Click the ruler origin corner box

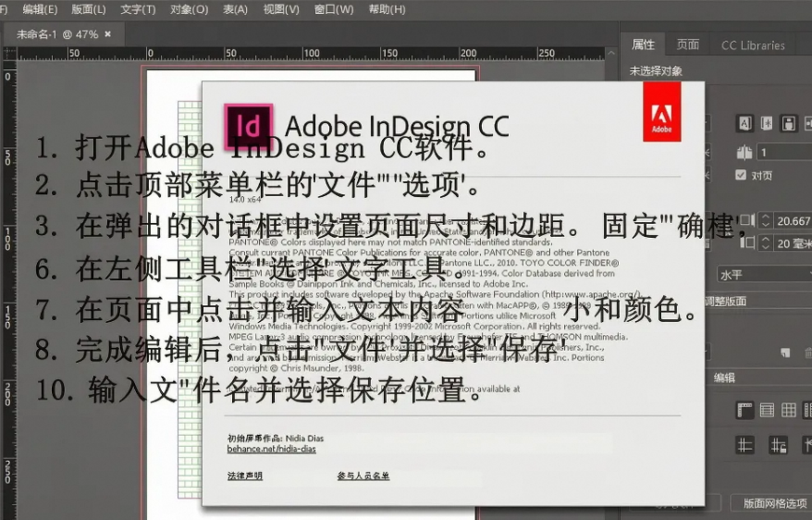click(x=9, y=54)
